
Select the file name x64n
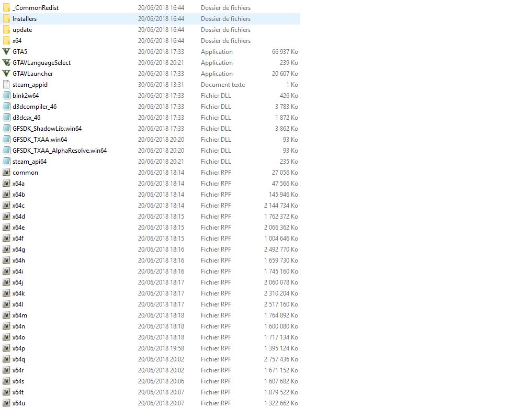(19, 326)
